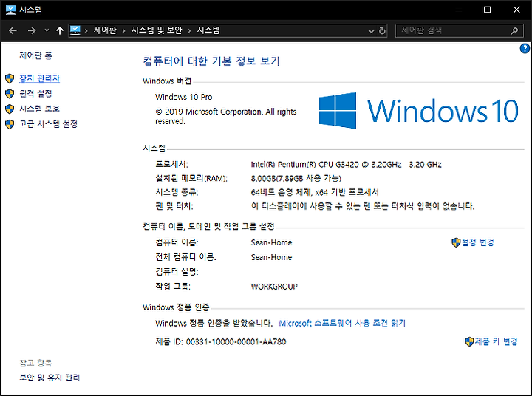
Task: Click the Windows 10 logo image
Action: pos(419,111)
